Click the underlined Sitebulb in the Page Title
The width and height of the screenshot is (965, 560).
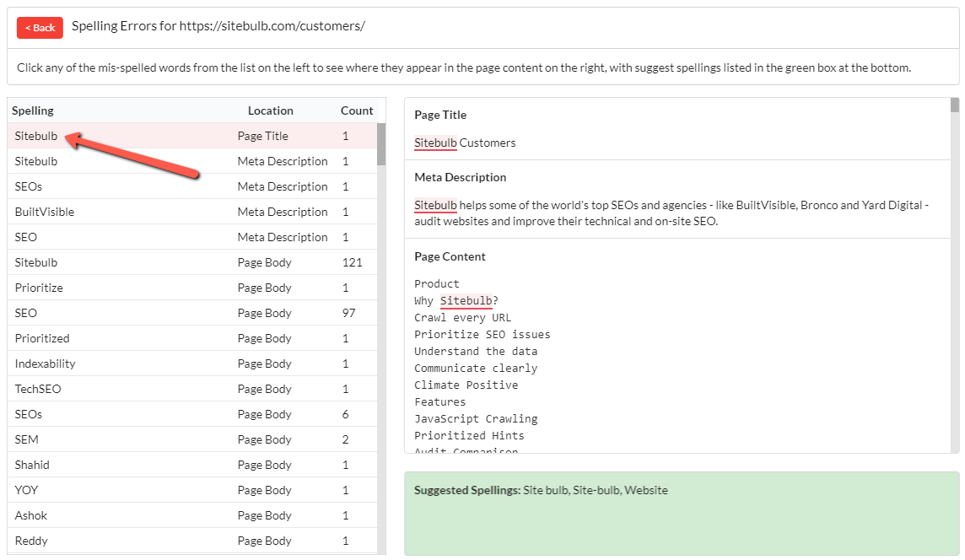click(436, 143)
